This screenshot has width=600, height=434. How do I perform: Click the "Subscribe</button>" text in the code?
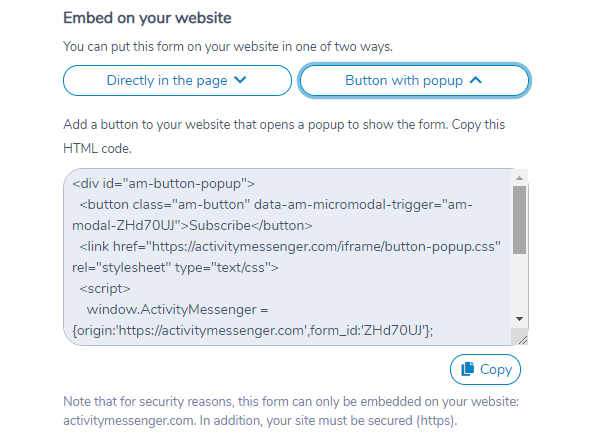(251, 225)
